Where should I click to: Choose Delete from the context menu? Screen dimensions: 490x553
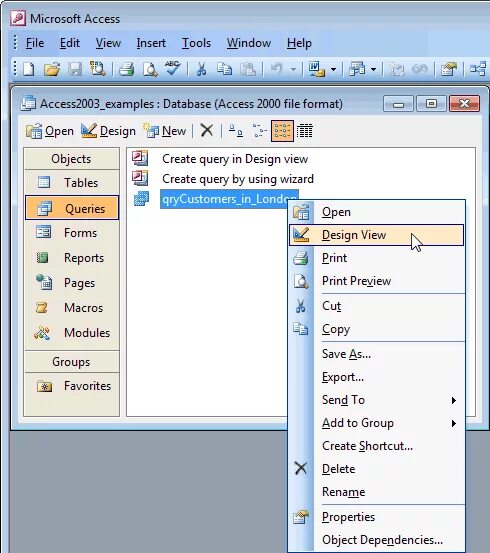tap(376, 469)
